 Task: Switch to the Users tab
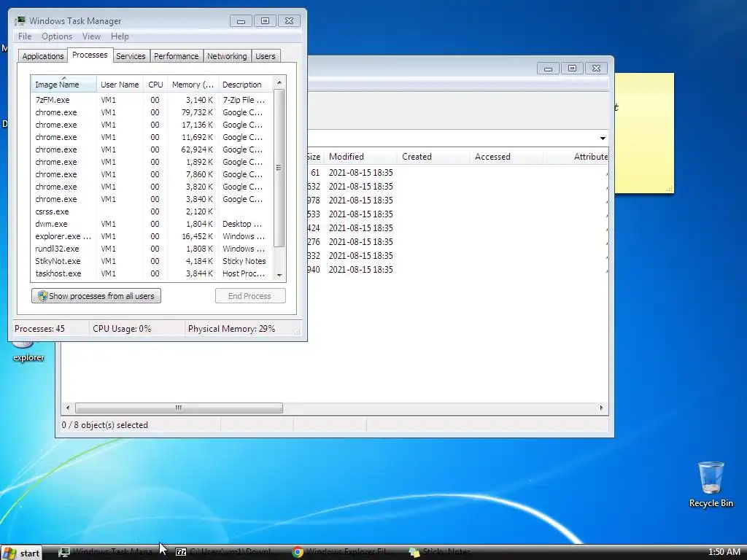[x=266, y=56]
